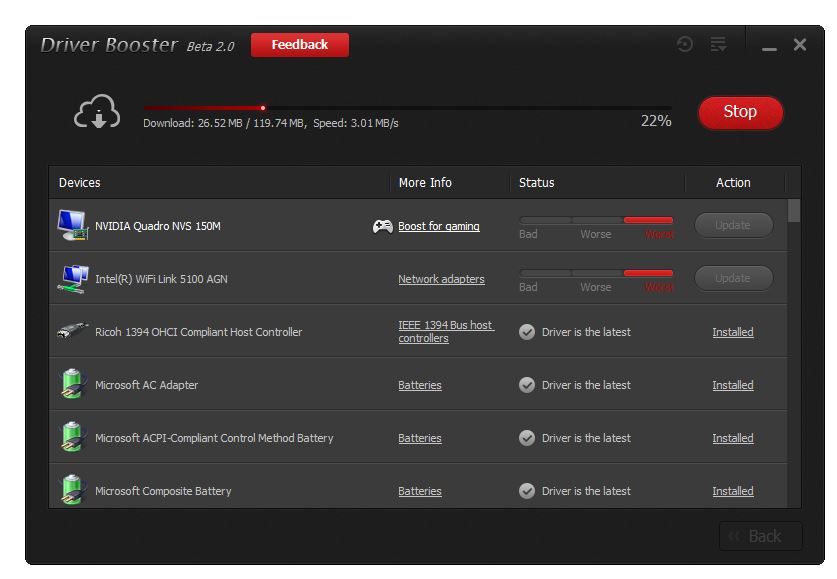Click the checkmark icon in the Microsoft AC Adapter row
This screenshot has height=579, width=837.
[x=527, y=385]
